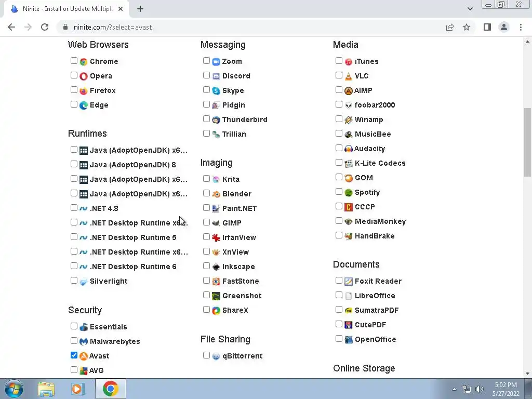This screenshot has width=532, height=399.
Task: Click the MusicBee label
Action: (x=373, y=134)
